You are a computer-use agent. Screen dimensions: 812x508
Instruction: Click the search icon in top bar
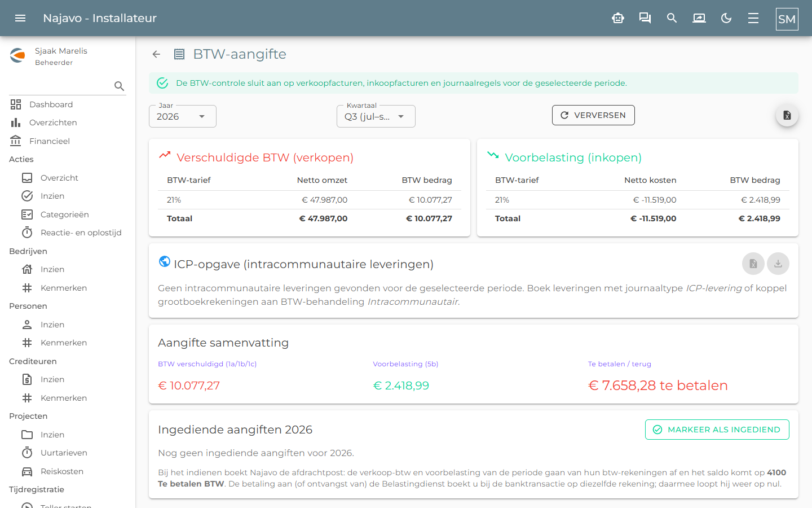672,18
